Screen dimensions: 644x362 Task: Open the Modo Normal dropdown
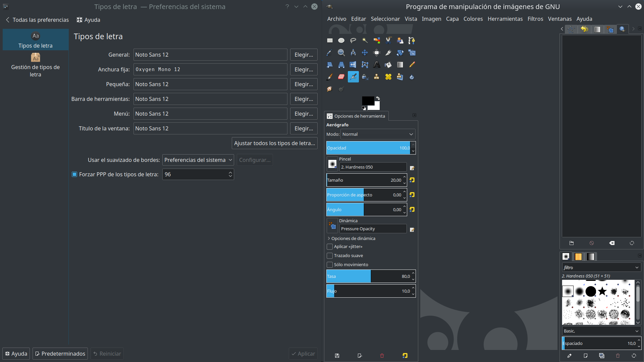(x=378, y=134)
